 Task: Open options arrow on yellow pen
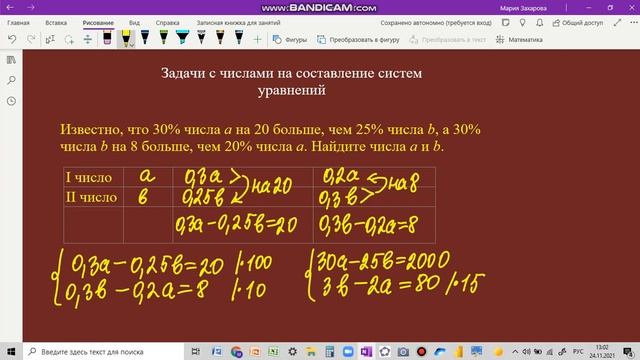click(x=132, y=45)
